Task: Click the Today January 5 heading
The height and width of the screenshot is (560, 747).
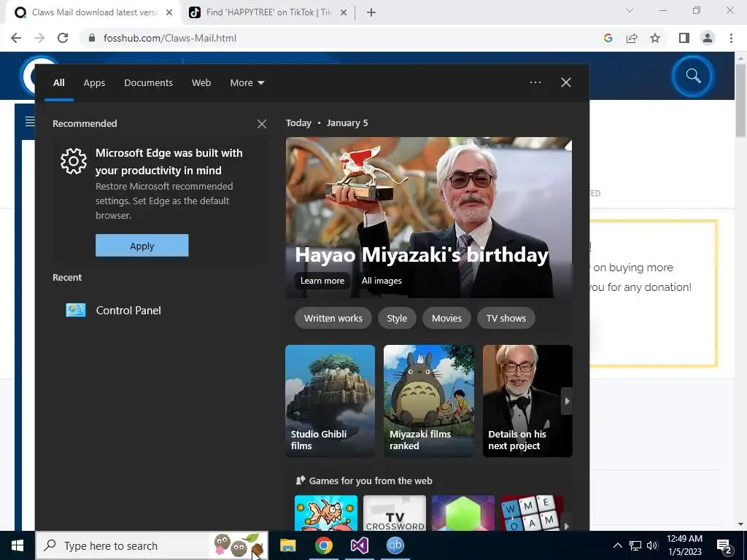Action: pyautogui.click(x=327, y=122)
